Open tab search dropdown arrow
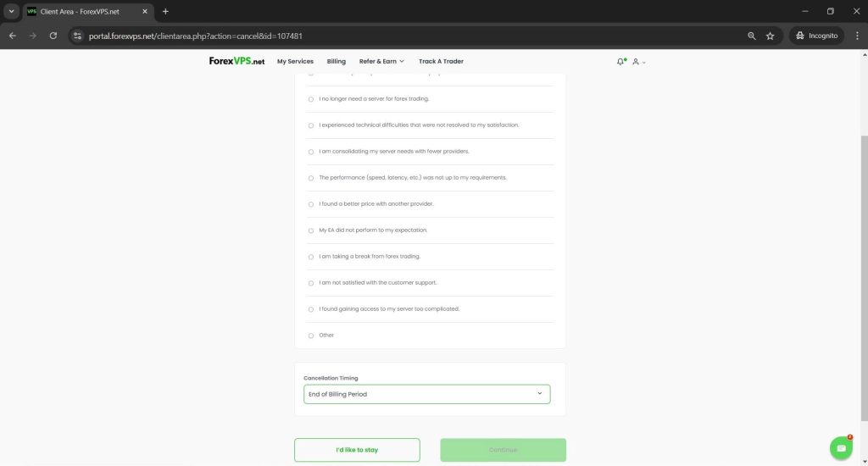The image size is (868, 466). 11,11
